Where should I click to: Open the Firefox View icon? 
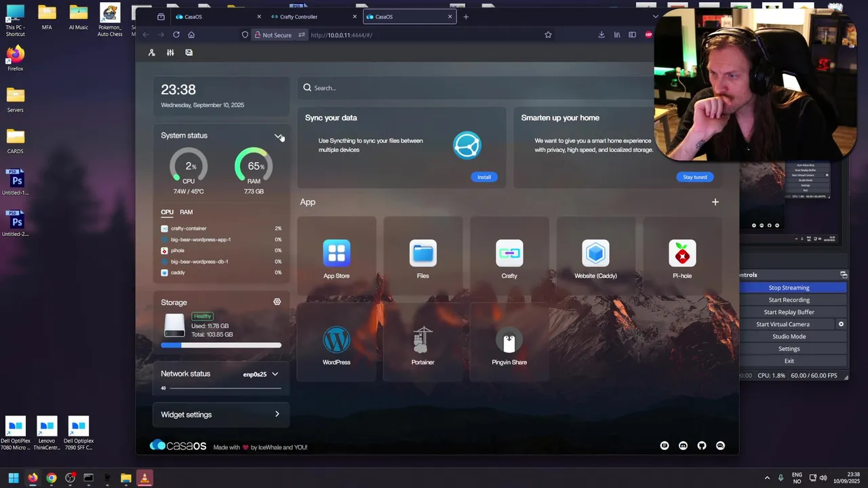[x=161, y=16]
